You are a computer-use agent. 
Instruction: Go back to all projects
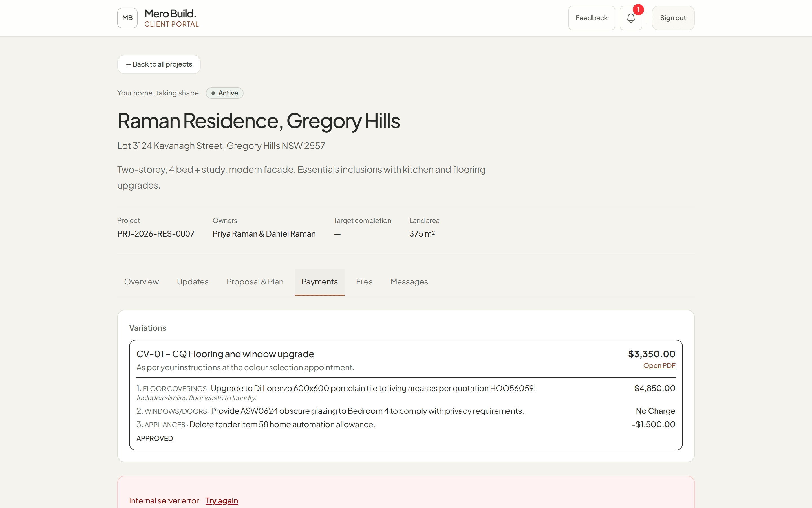click(159, 64)
